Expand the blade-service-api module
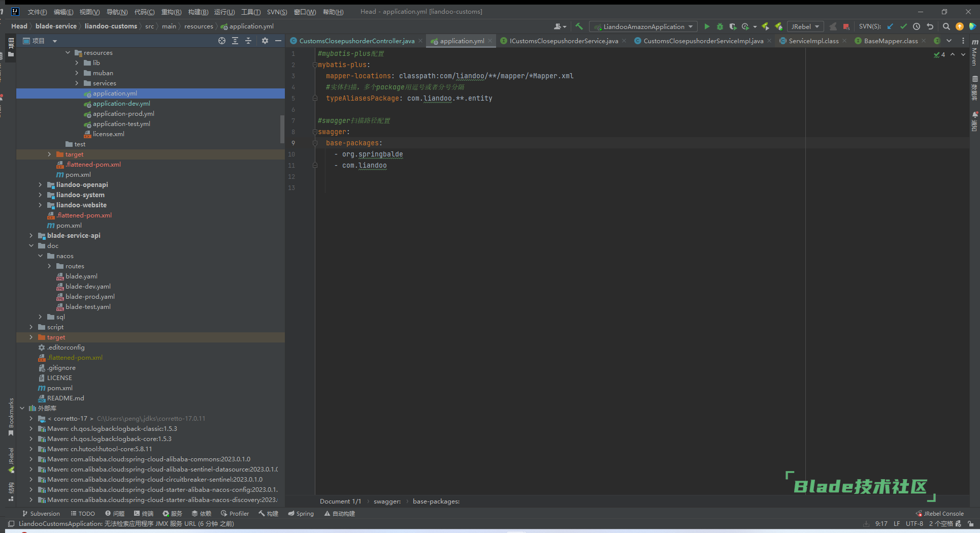Screen dimensions: 980x533 point(31,236)
